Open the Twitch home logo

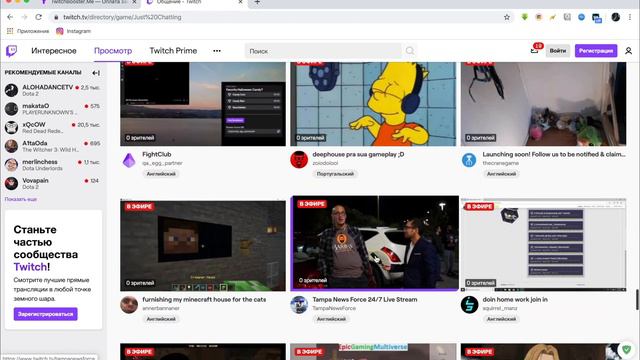[11, 51]
